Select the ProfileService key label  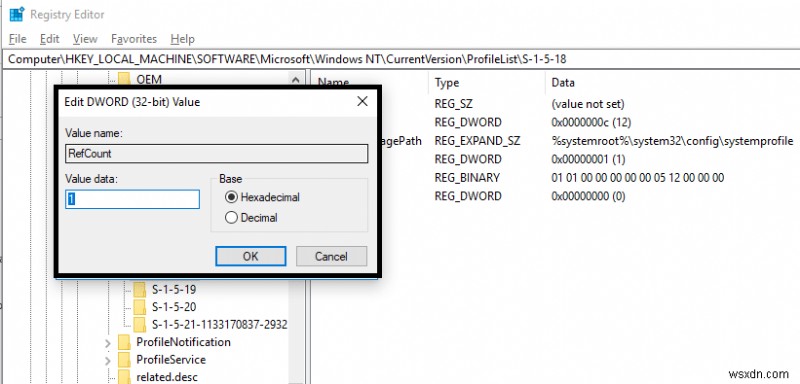point(171,360)
